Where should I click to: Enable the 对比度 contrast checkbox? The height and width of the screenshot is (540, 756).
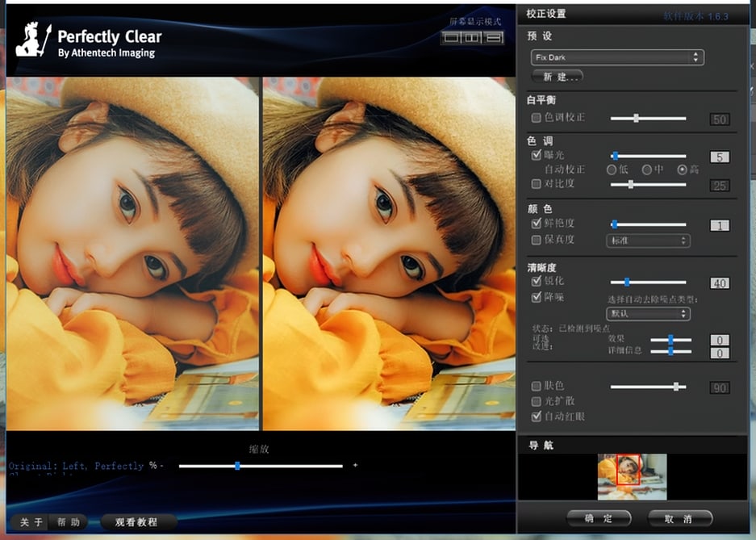[x=536, y=184]
